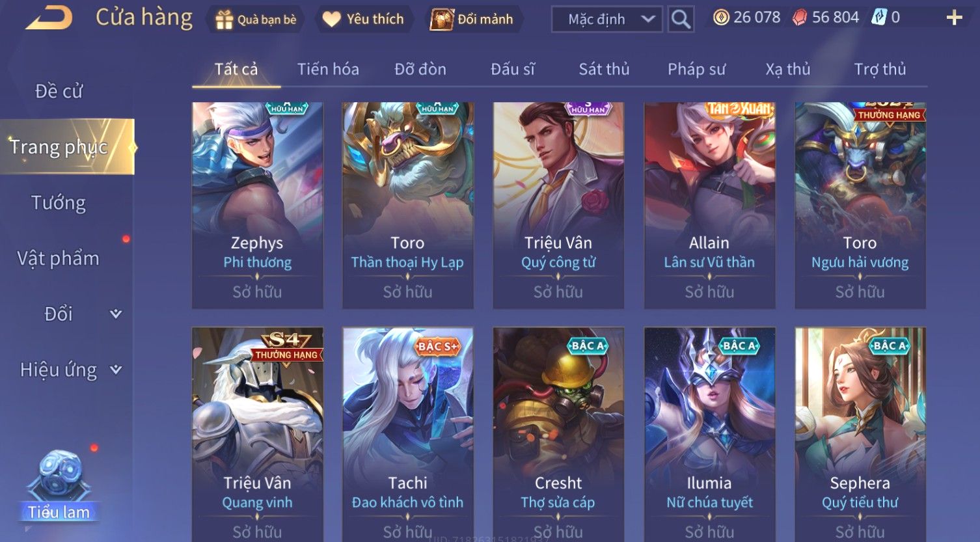Click the plus icon to add currency

pos(954,18)
